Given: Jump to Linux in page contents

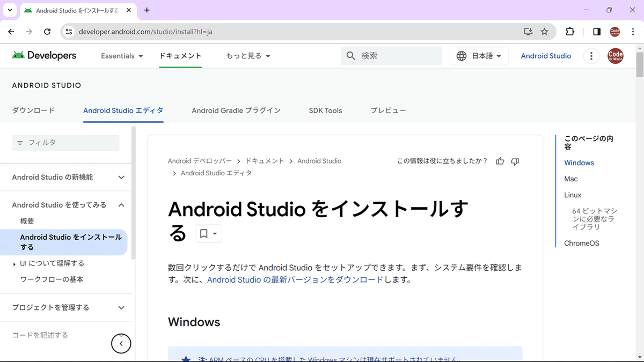Looking at the screenshot, I should pos(573,195).
